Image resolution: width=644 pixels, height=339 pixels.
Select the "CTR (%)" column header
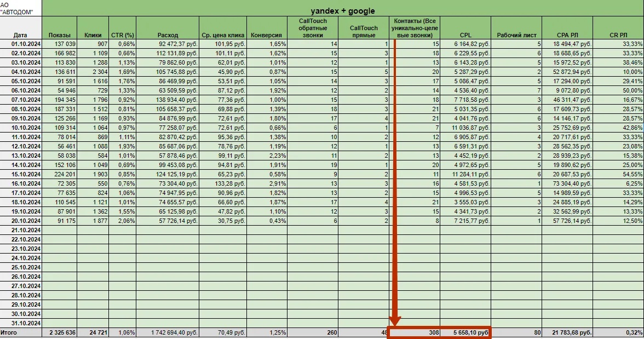coord(122,35)
